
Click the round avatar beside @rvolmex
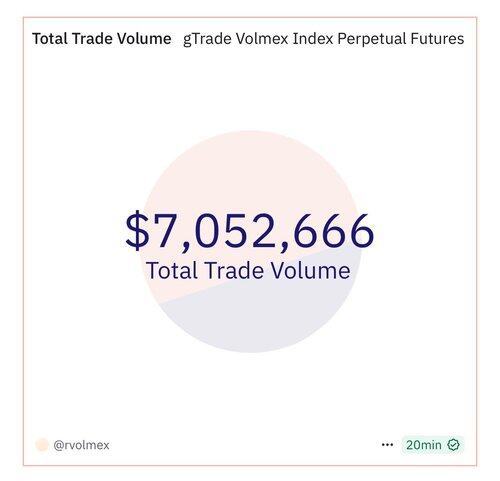pos(42,445)
